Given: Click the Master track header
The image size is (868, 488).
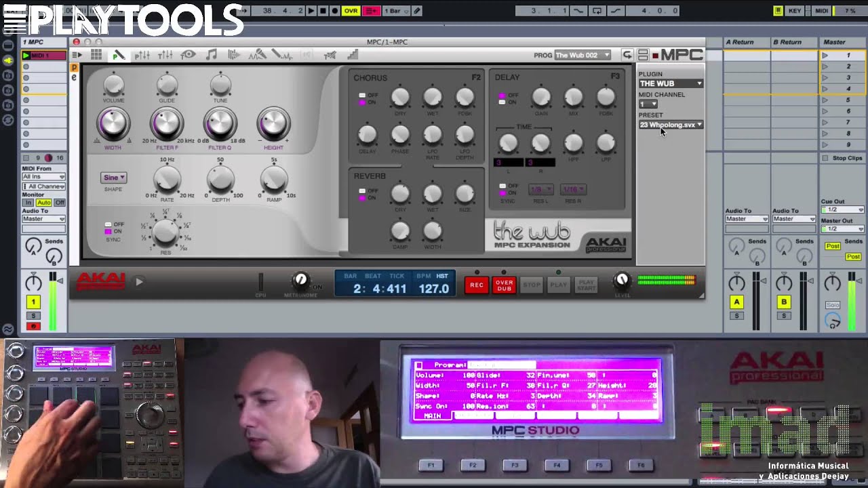Looking at the screenshot, I should pyautogui.click(x=843, y=42).
